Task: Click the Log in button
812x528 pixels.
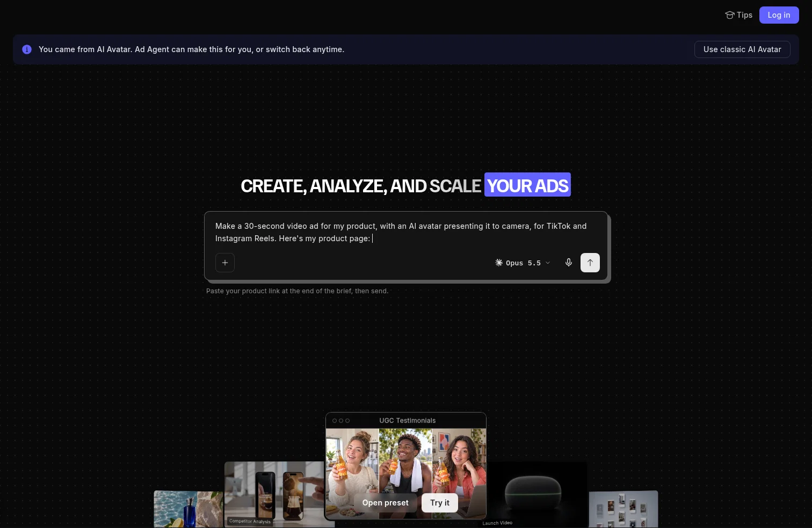Action: [x=779, y=15]
